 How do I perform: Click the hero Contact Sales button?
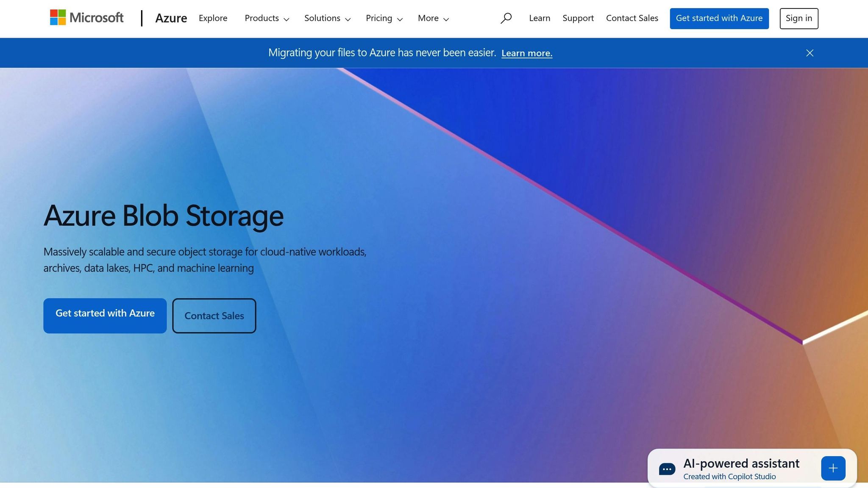tap(214, 316)
